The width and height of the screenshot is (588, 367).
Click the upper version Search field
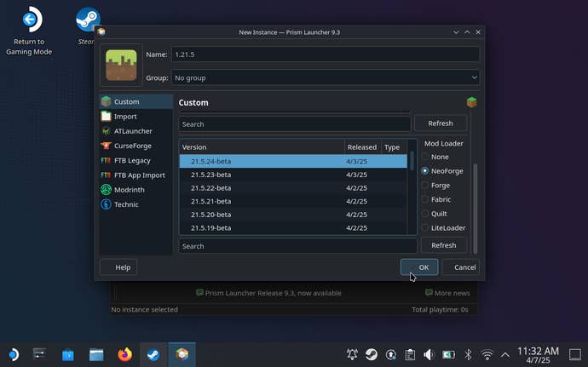point(294,124)
